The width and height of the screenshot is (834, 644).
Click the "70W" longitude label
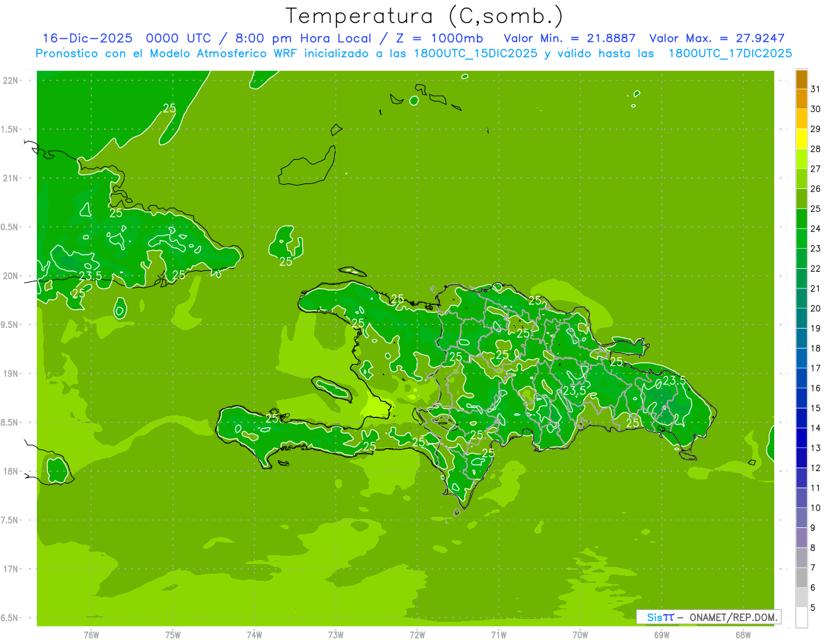(580, 635)
